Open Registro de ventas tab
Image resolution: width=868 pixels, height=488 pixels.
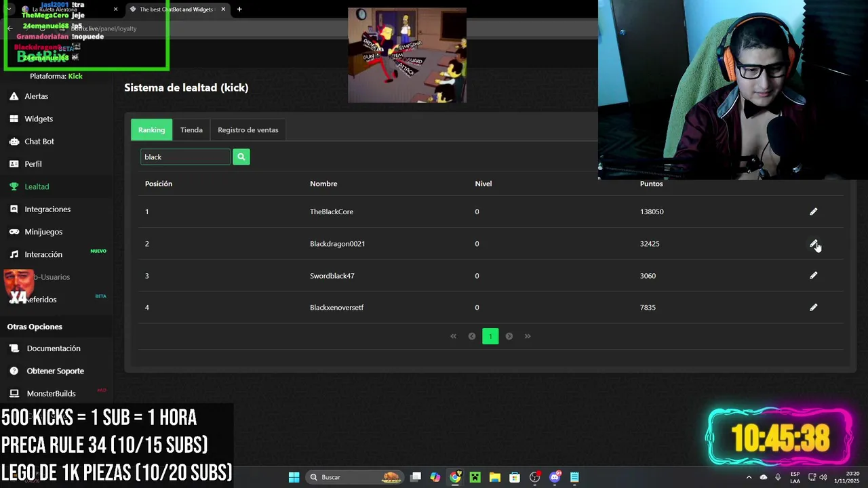coord(248,129)
